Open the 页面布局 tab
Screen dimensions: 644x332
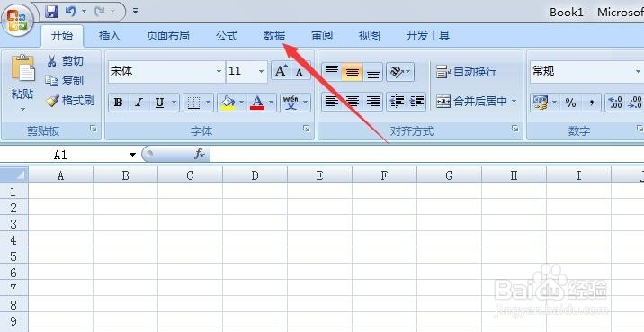[168, 36]
